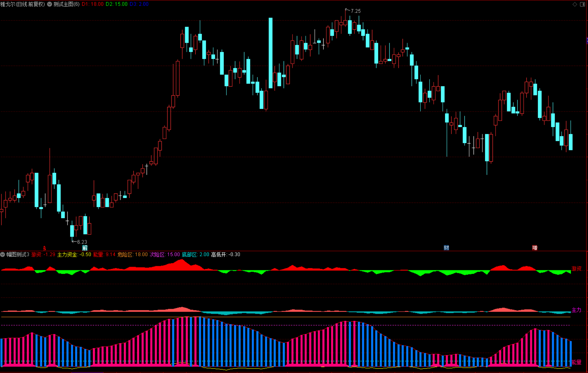Click the 6.23 low price label
This screenshot has height=373, width=588.
[82, 242]
